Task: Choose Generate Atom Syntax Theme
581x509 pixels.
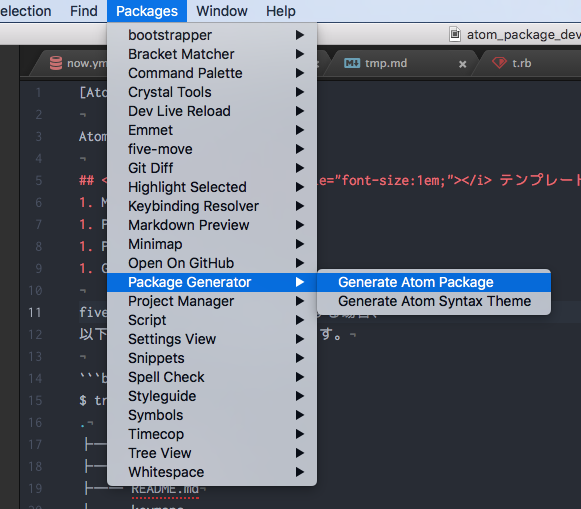Action: point(434,301)
